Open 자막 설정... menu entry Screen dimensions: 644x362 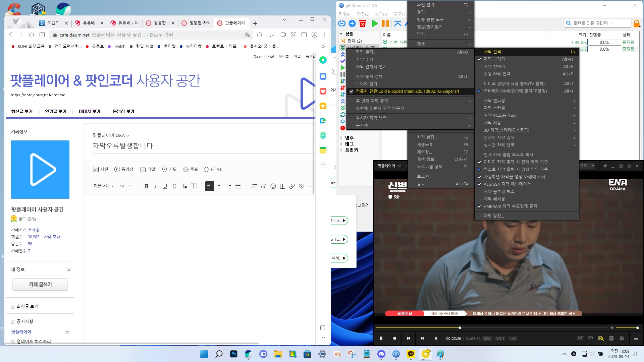pos(494,216)
